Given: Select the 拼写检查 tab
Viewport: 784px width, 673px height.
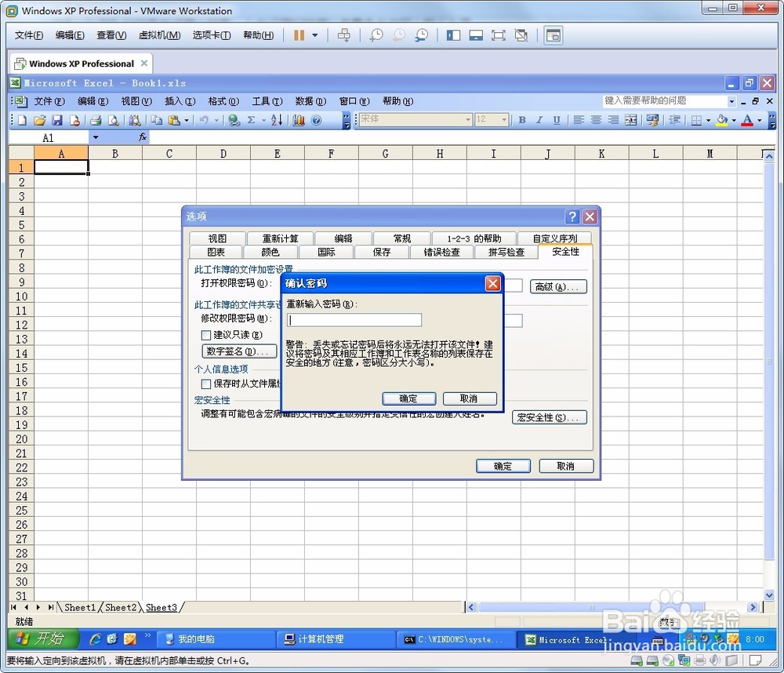Looking at the screenshot, I should point(506,253).
